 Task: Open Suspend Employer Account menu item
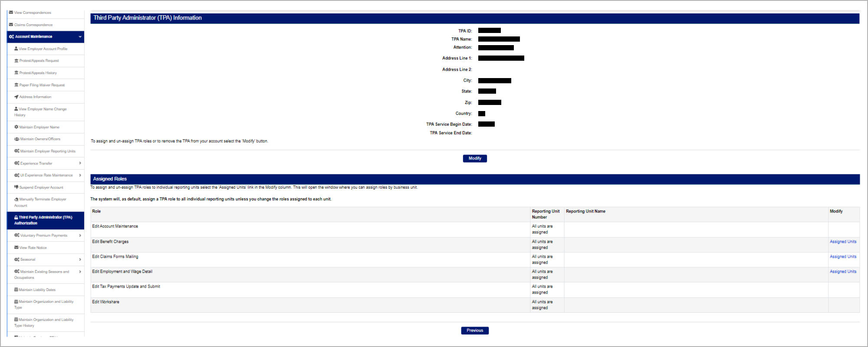coord(41,187)
